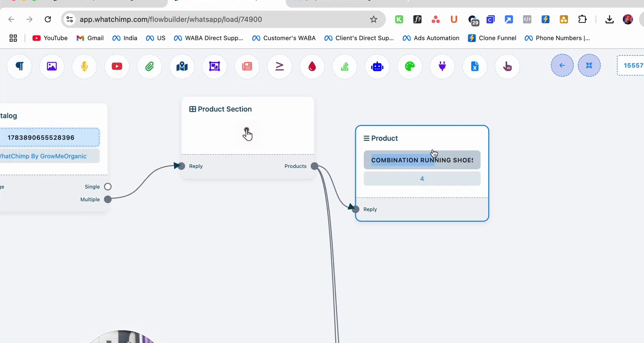Add a file attachment with paperclip icon
Image resolution: width=644 pixels, height=343 pixels.
tap(150, 66)
